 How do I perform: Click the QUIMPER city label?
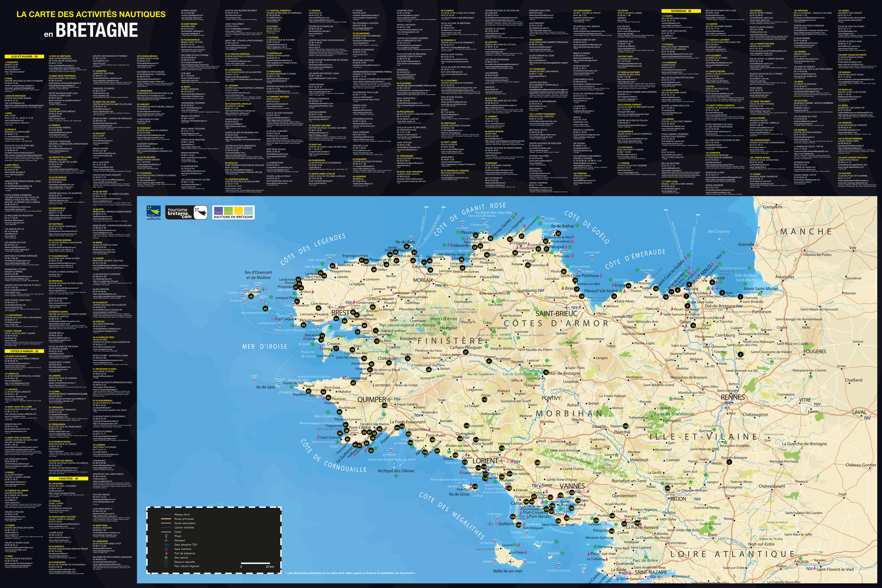372,399
